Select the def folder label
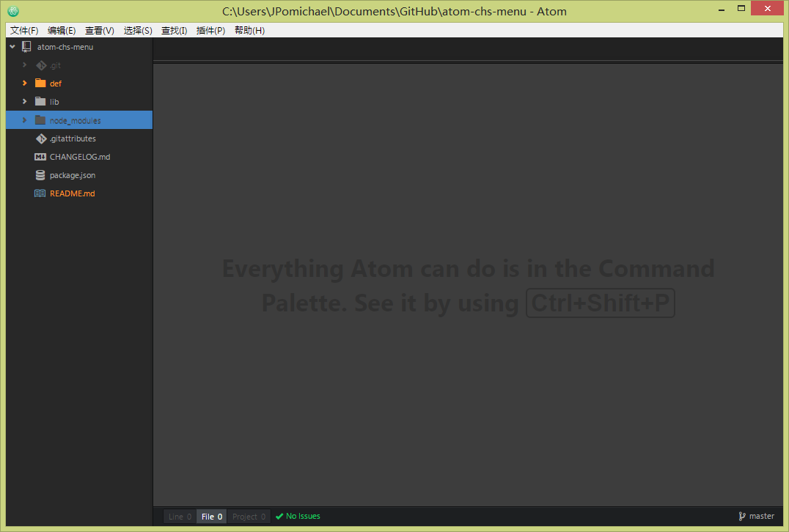The image size is (789, 532). tap(55, 84)
